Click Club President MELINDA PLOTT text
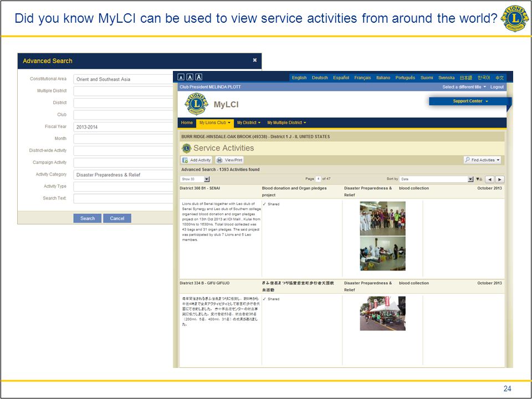Image resolution: width=532 pixels, height=399 pixels. [211, 87]
